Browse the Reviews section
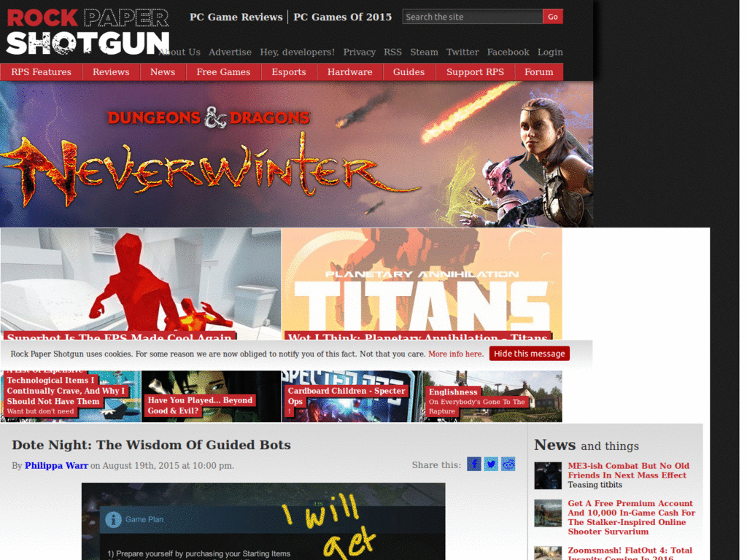This screenshot has width=747, height=560. click(111, 72)
